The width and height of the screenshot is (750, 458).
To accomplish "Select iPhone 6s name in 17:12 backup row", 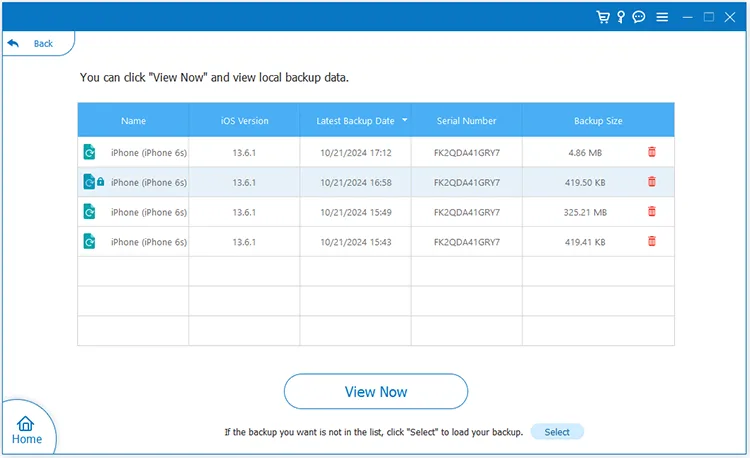I will pos(149,153).
